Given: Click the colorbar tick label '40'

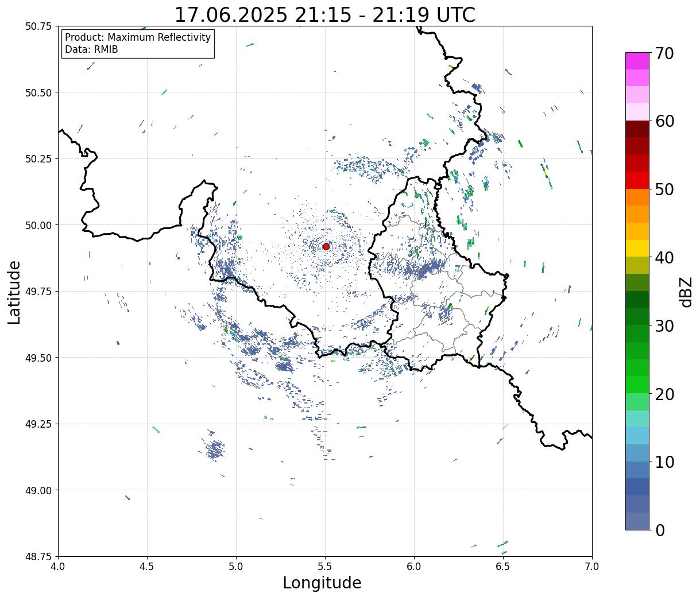Looking at the screenshot, I should (x=664, y=257).
